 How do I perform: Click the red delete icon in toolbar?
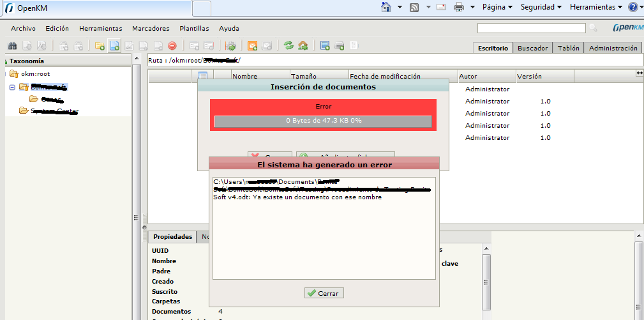(172, 45)
